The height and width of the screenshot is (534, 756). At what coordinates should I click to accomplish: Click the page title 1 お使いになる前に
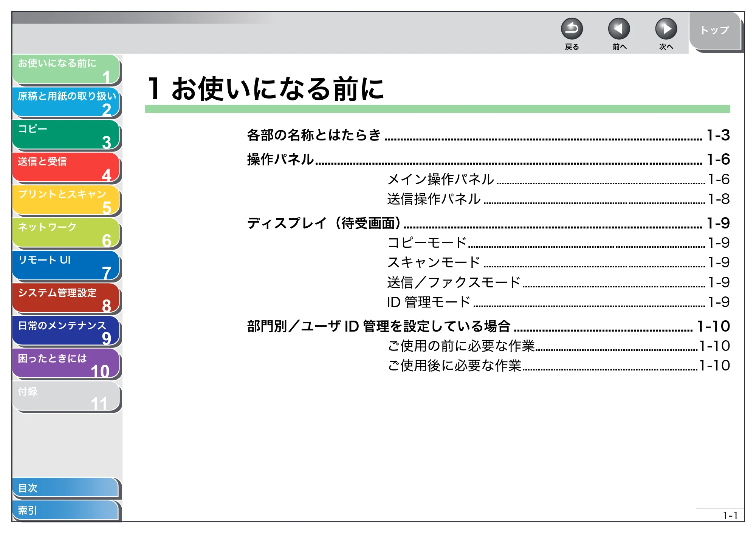click(x=266, y=89)
